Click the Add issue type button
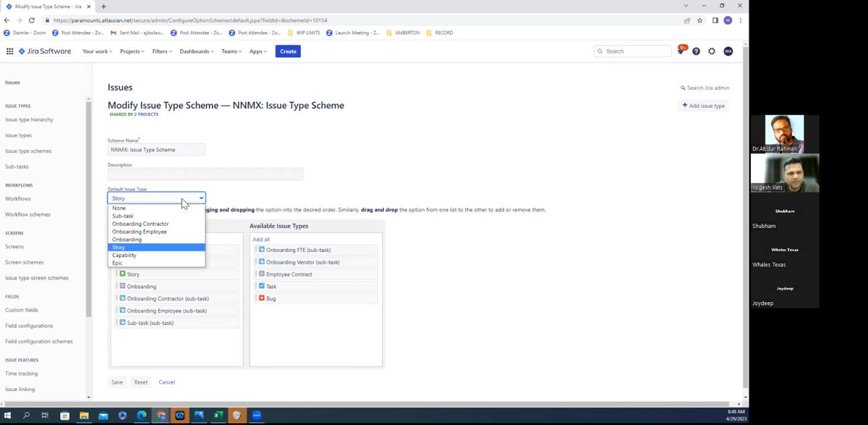This screenshot has width=868, height=425. point(703,106)
